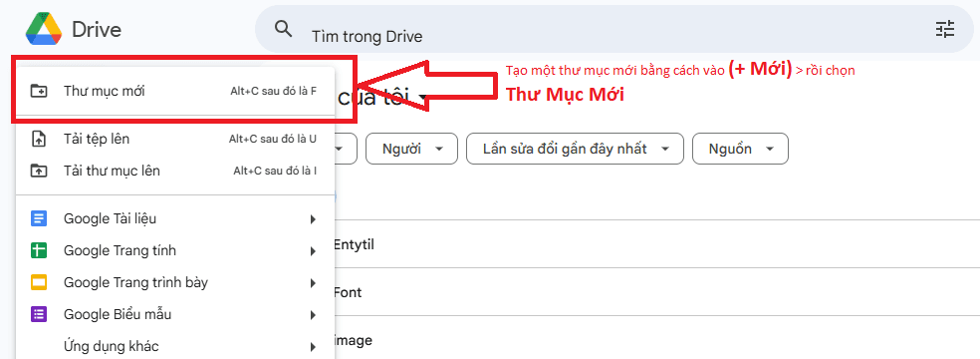The height and width of the screenshot is (359, 980).
Task: Click the Google Drive logo icon
Action: (x=44, y=30)
